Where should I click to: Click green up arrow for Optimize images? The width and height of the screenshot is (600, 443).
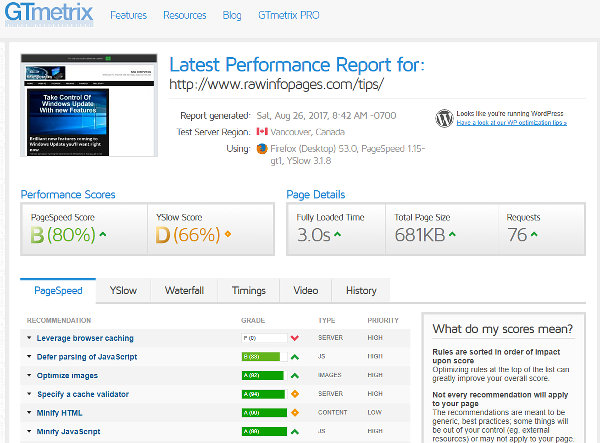(295, 376)
